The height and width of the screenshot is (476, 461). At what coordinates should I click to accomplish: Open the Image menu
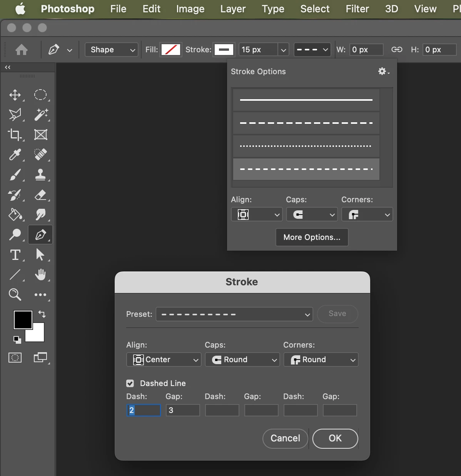[190, 9]
